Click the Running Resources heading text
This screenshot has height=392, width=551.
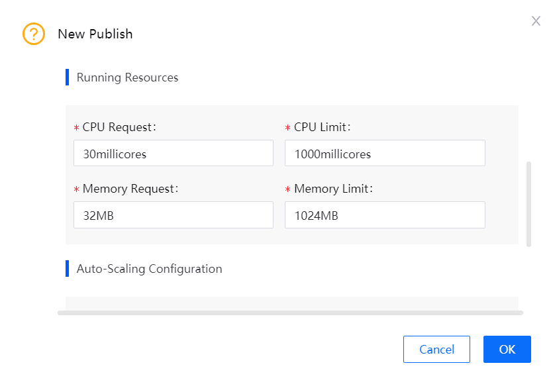click(127, 77)
